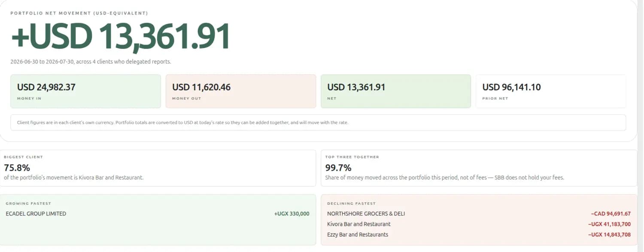644x252 pixels.
Task: Click the share of money moved note
Action: click(444, 177)
